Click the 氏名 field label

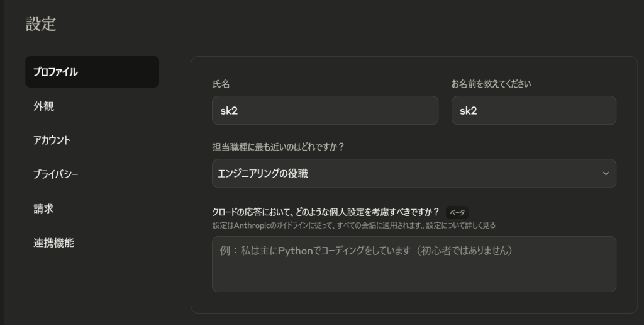point(221,84)
